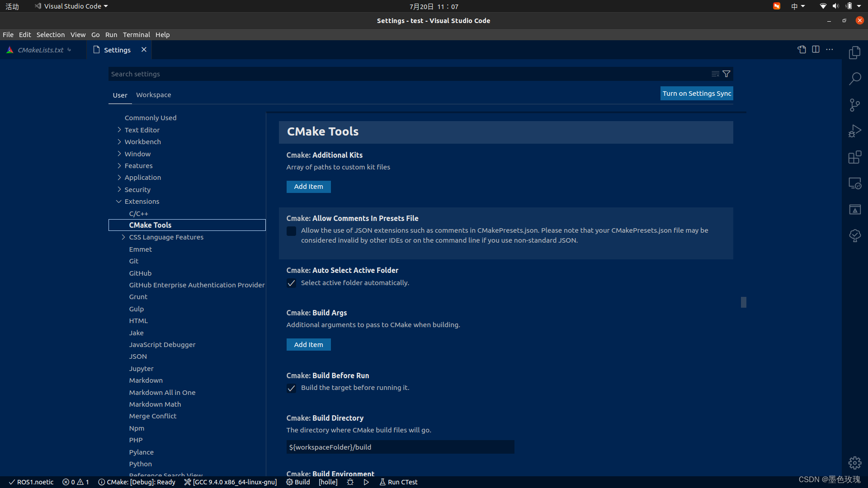The width and height of the screenshot is (868, 488).
Task: Click the Build gear in status bar
Action: click(x=298, y=482)
